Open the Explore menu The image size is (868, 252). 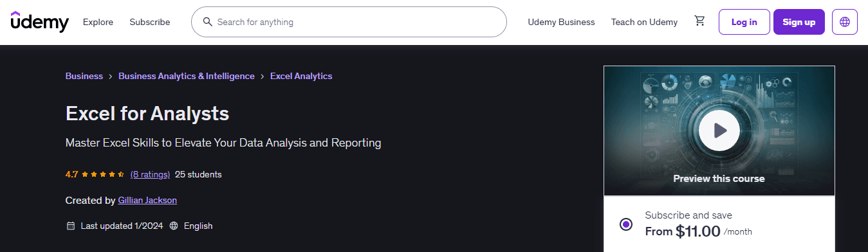(x=98, y=22)
